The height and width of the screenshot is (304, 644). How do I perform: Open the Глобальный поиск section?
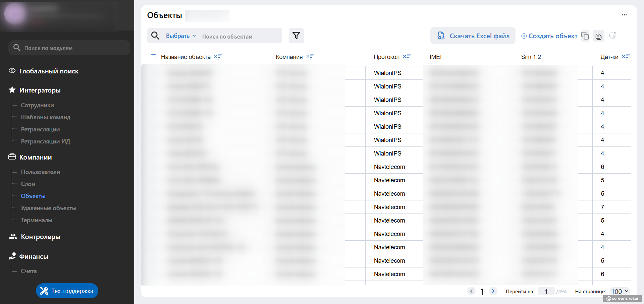pos(49,71)
